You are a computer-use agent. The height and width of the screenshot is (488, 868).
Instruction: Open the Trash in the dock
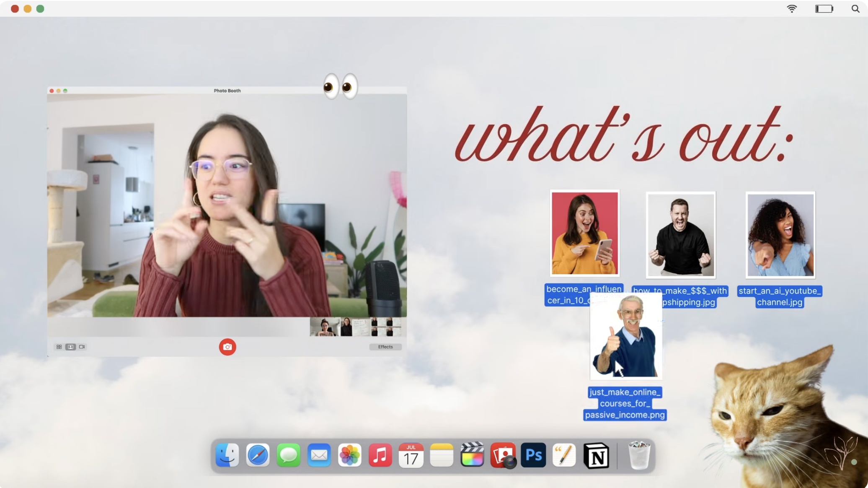tap(639, 455)
